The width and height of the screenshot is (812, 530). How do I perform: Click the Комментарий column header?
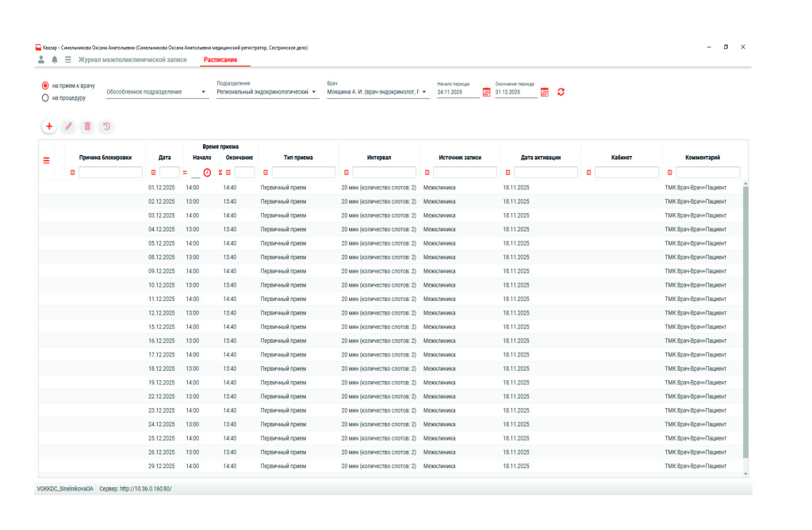click(703, 158)
